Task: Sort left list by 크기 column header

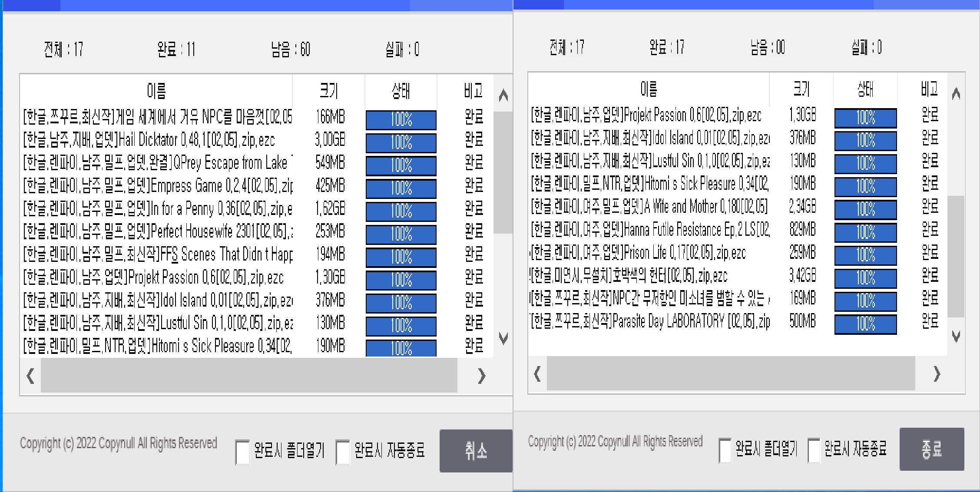Action: 329,91
